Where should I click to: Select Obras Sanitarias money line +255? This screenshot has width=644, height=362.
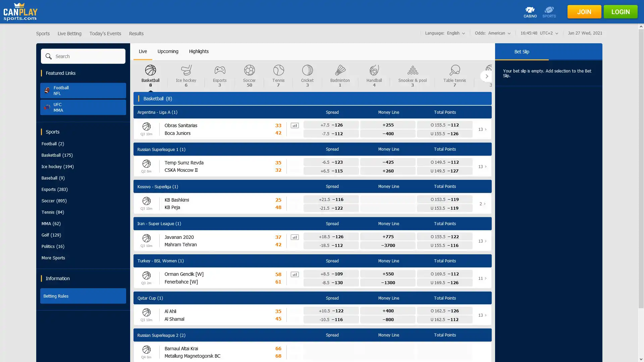[x=388, y=125]
